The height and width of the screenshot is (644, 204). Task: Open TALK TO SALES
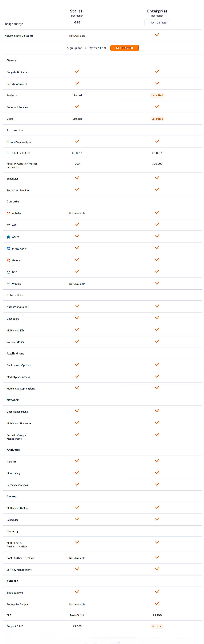pos(157,23)
